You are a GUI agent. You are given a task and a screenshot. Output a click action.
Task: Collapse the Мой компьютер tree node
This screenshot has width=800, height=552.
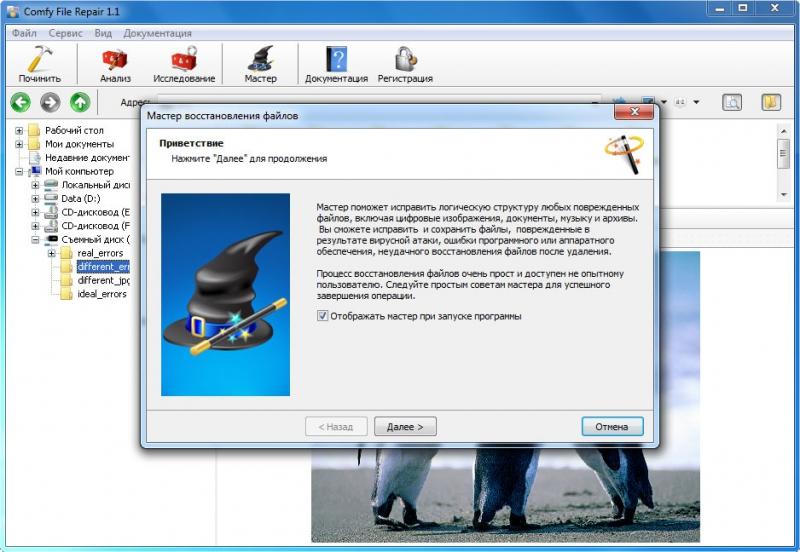click(x=19, y=172)
